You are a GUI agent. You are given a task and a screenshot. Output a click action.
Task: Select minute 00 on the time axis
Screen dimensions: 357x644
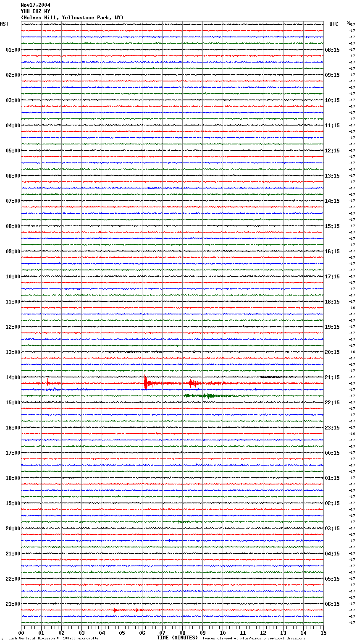point(21,633)
